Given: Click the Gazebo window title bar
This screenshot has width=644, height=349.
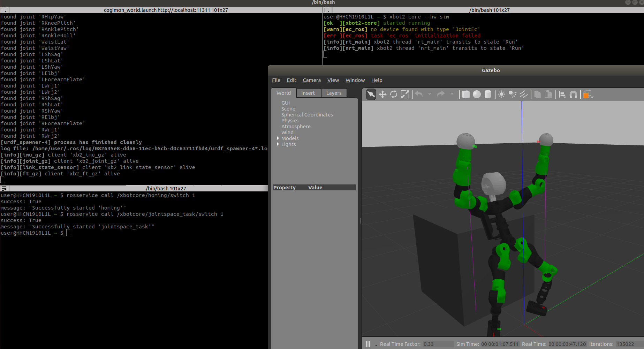Looking at the screenshot, I should click(x=491, y=70).
